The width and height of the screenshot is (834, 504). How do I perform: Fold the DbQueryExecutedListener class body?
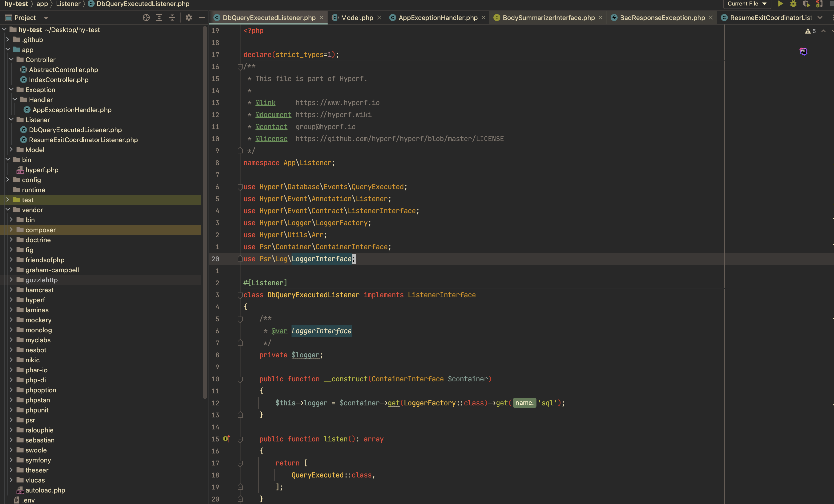tap(240, 295)
